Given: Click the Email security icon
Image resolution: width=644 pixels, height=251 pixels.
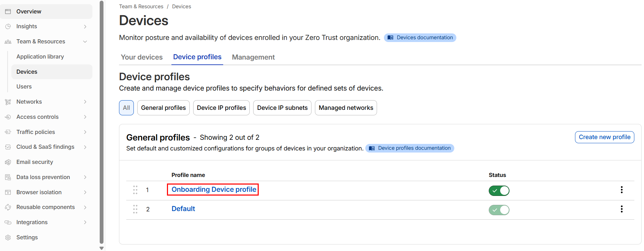Looking at the screenshot, I should [x=8, y=162].
